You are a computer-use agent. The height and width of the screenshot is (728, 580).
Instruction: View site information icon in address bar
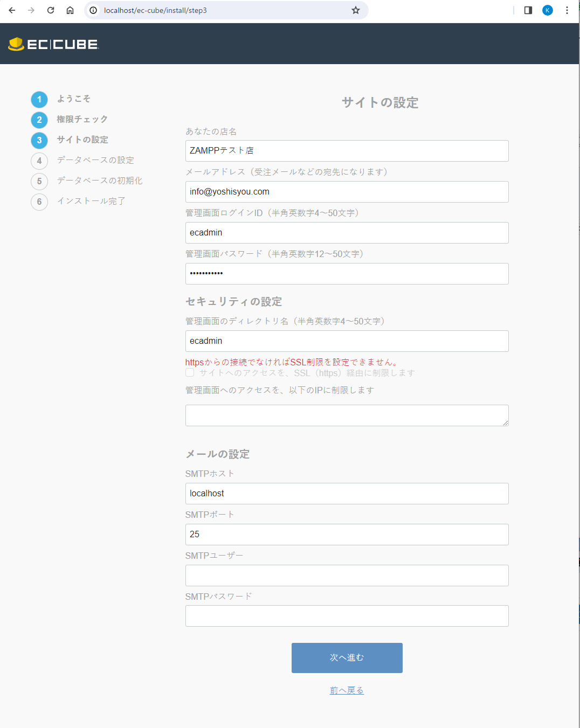click(x=93, y=10)
